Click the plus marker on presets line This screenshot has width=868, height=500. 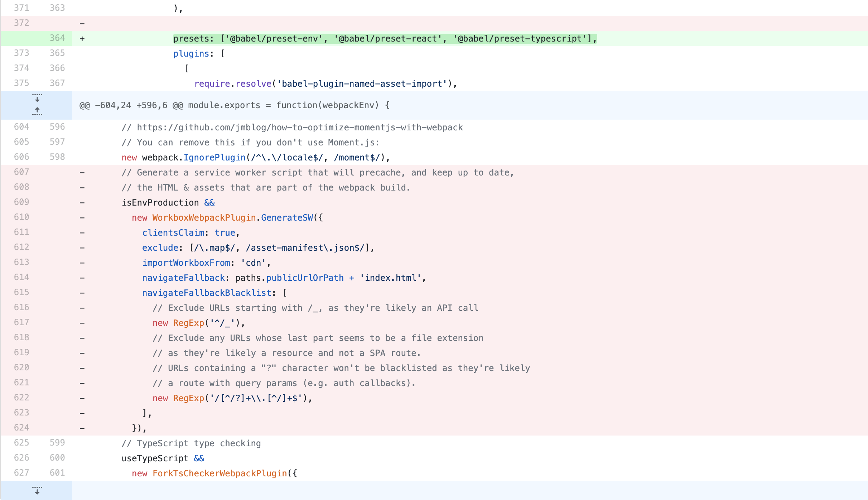pos(82,39)
